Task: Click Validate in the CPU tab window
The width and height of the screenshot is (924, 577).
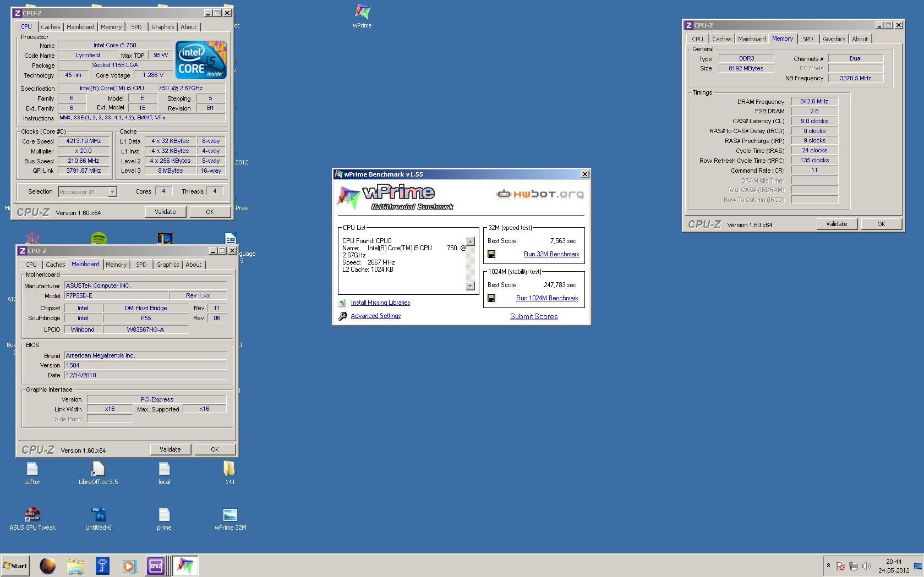Action: click(165, 212)
